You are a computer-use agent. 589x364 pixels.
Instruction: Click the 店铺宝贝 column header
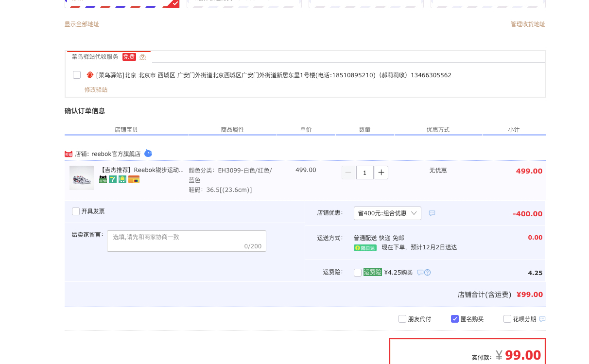[126, 130]
